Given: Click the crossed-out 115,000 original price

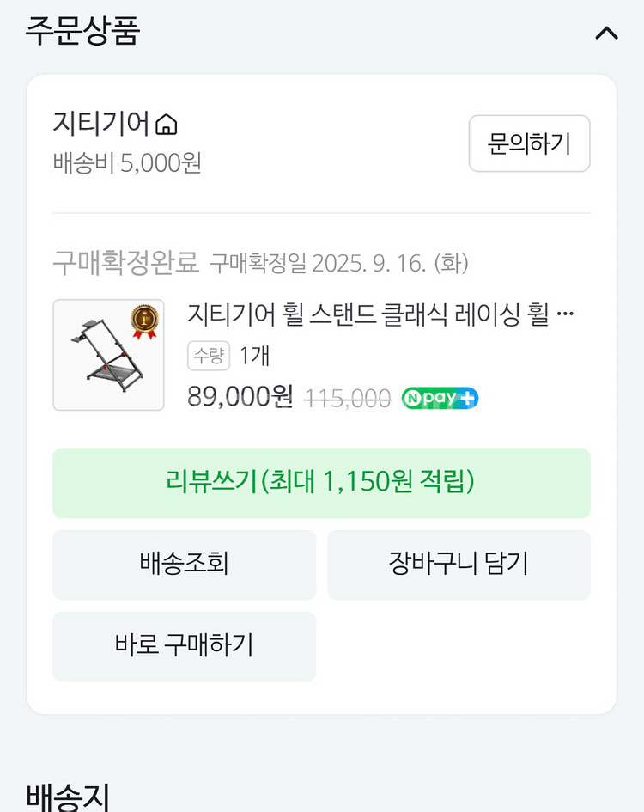Looking at the screenshot, I should pyautogui.click(x=348, y=398).
